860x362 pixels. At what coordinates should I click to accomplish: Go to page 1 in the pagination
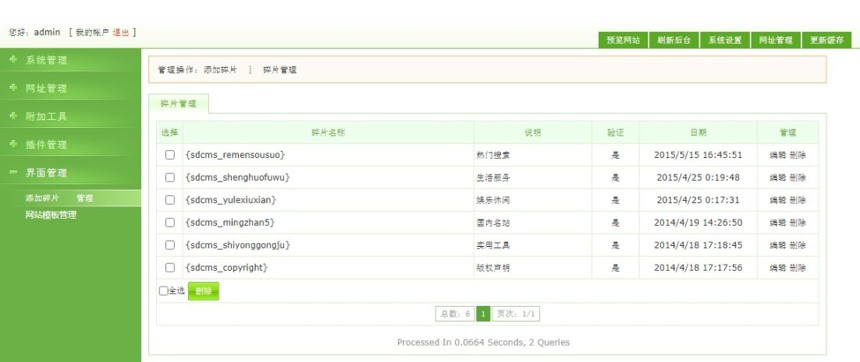483,314
